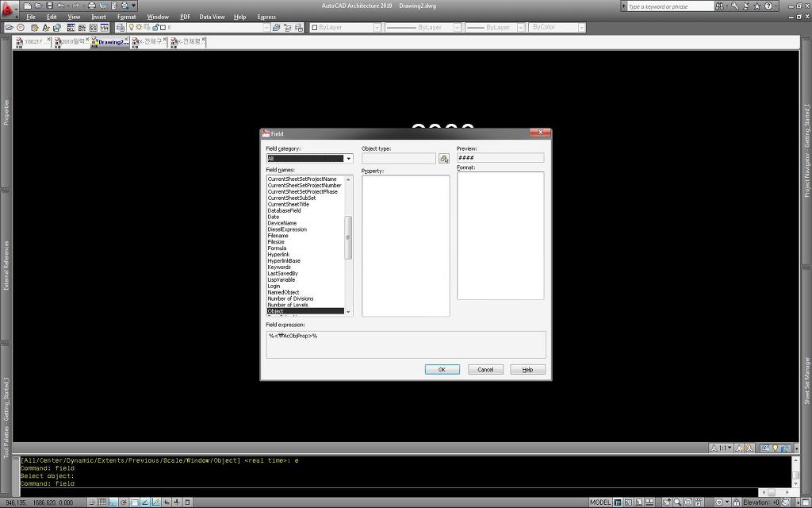The width and height of the screenshot is (812, 508).
Task: Click the Select Object icon next to Object type
Action: 444,159
